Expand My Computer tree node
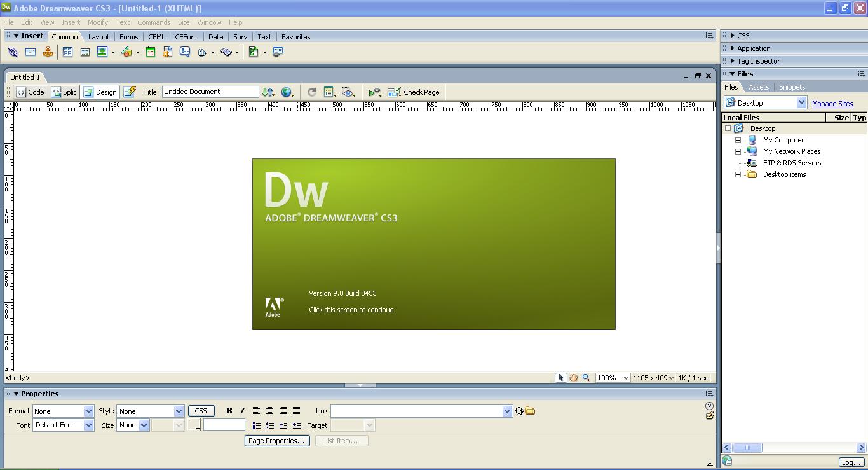This screenshot has width=868, height=470. pos(738,140)
